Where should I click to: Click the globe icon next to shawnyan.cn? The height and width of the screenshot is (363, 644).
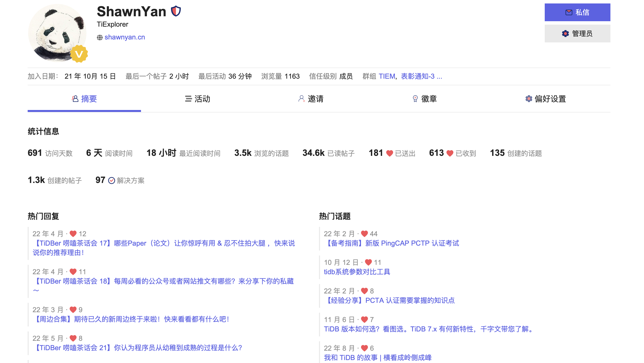(100, 37)
